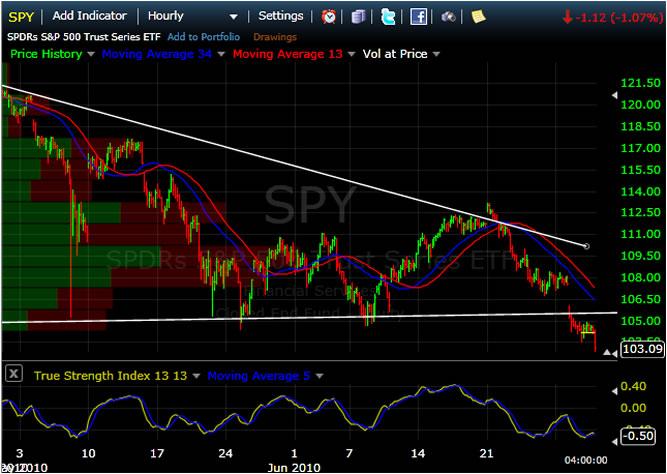Click the trendline endpoint handle circle
Viewport: 667px width, 474px height.
pos(586,246)
